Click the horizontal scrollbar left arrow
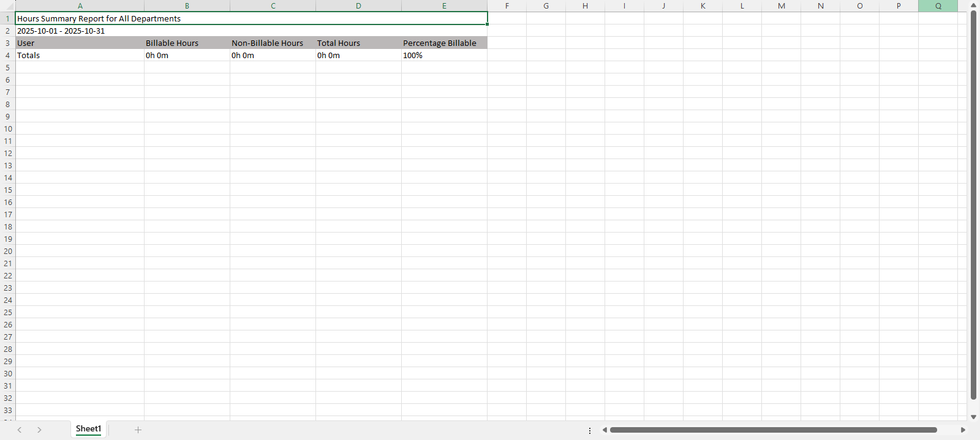The image size is (980, 440). pyautogui.click(x=605, y=430)
